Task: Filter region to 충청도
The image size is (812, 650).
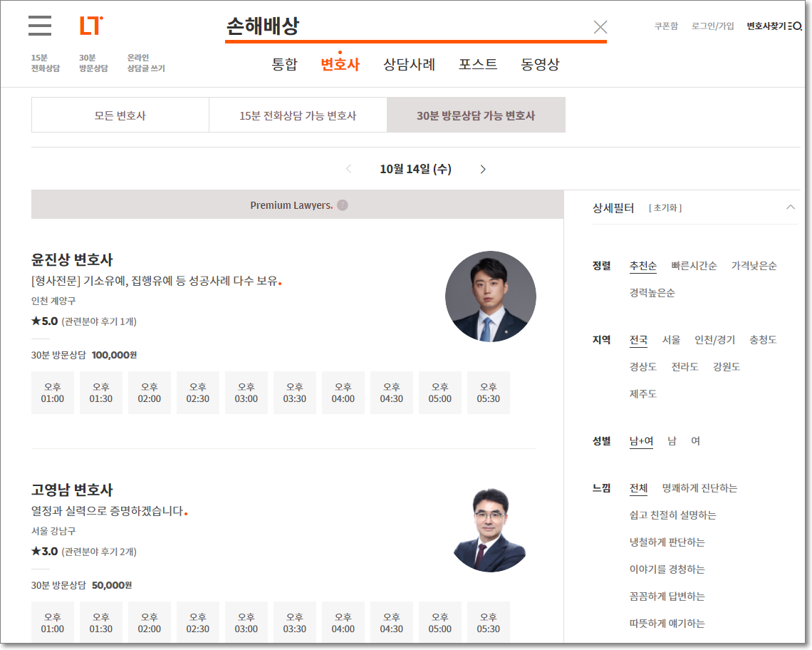Action: tap(763, 340)
